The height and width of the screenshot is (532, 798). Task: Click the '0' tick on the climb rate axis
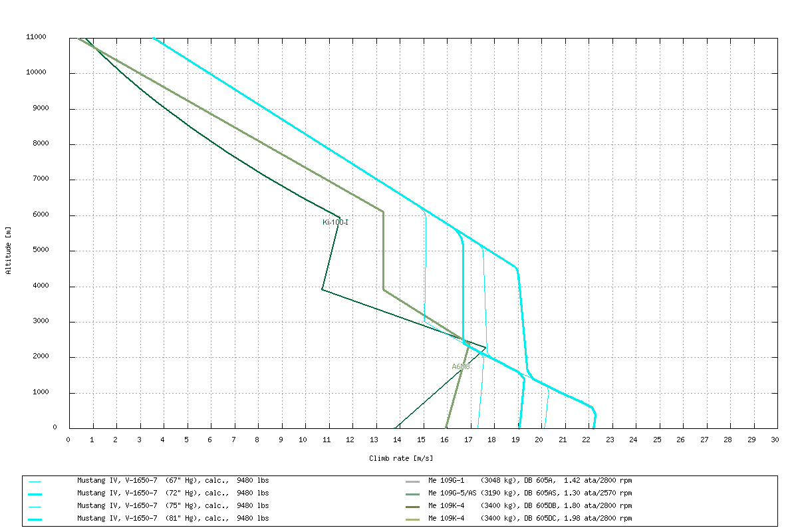pyautogui.click(x=69, y=440)
